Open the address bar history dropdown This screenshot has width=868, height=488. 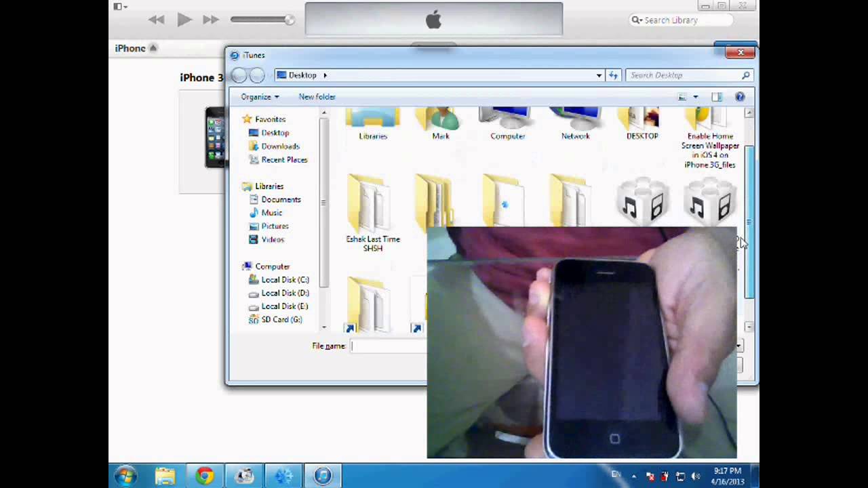point(599,75)
